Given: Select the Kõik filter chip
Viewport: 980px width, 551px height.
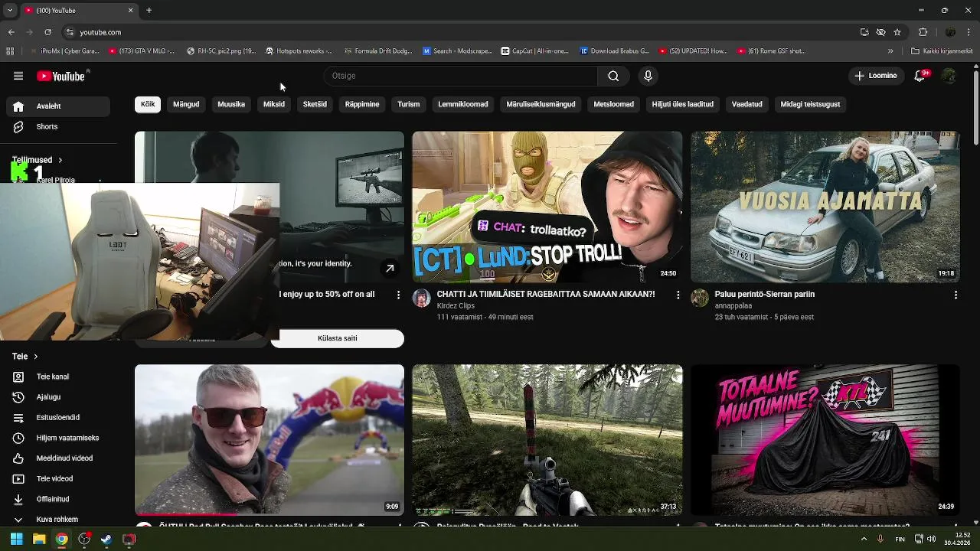Looking at the screenshot, I should tap(148, 104).
